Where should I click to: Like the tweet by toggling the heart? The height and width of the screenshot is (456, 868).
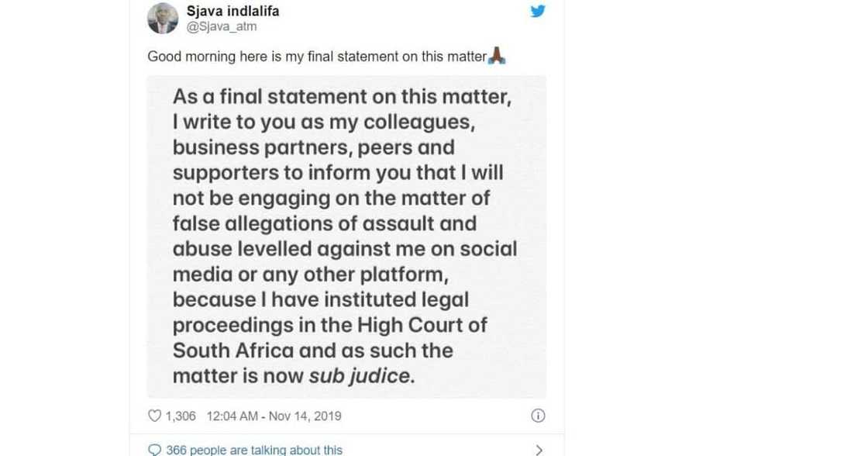[153, 416]
